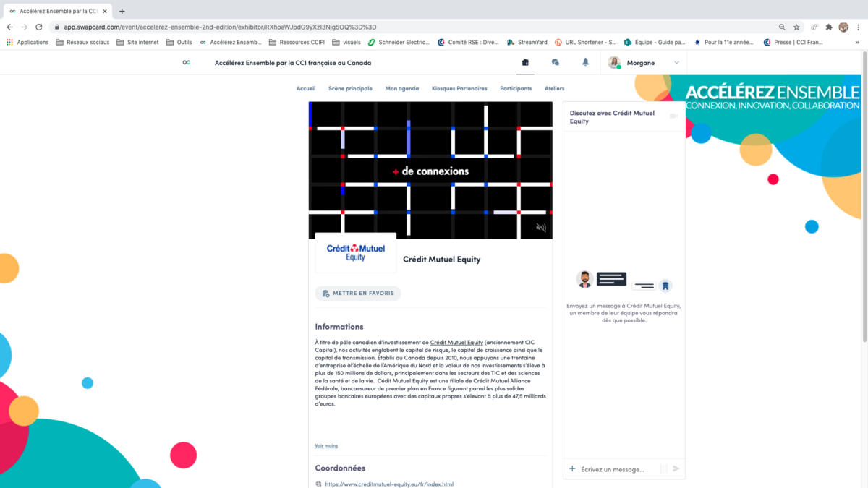Open the Chrome three-dot menu

(858, 27)
